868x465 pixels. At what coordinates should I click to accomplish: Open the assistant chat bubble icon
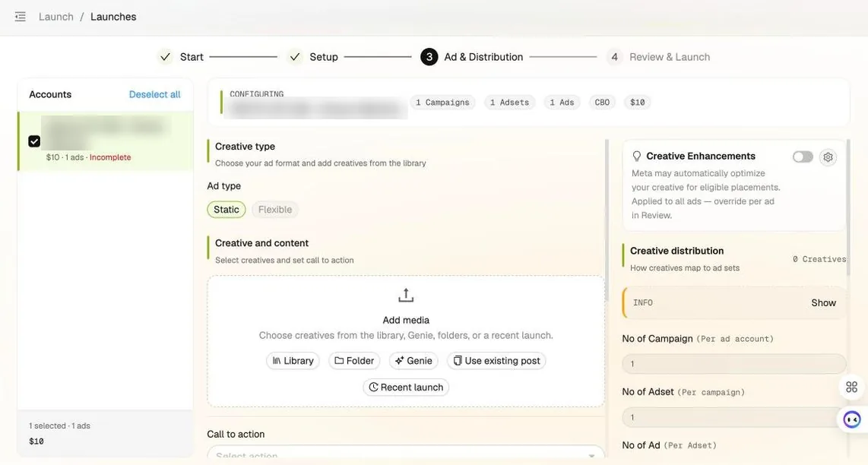point(851,419)
